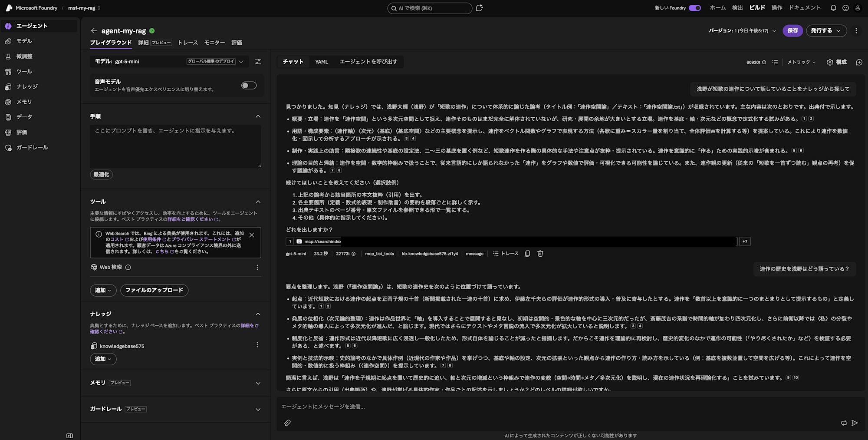This screenshot has height=440, width=868.
Task: Click the send message arrow icon
Action: (855, 423)
